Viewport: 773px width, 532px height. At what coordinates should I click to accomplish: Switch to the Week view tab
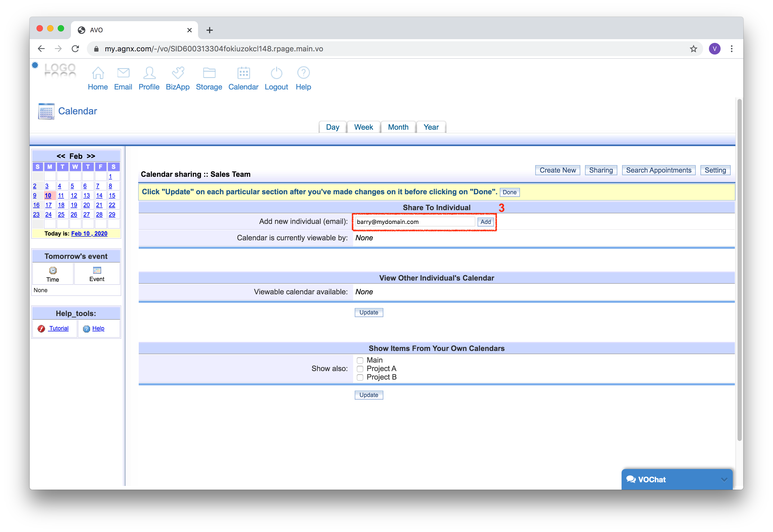click(x=363, y=127)
